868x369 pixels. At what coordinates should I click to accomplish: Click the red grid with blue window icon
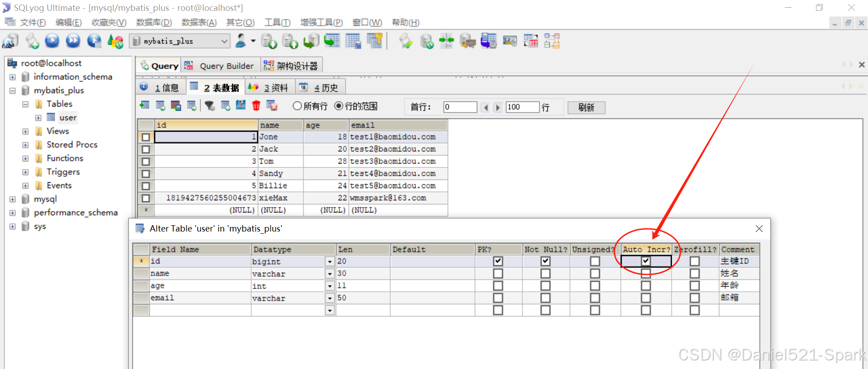pyautogui.click(x=176, y=106)
